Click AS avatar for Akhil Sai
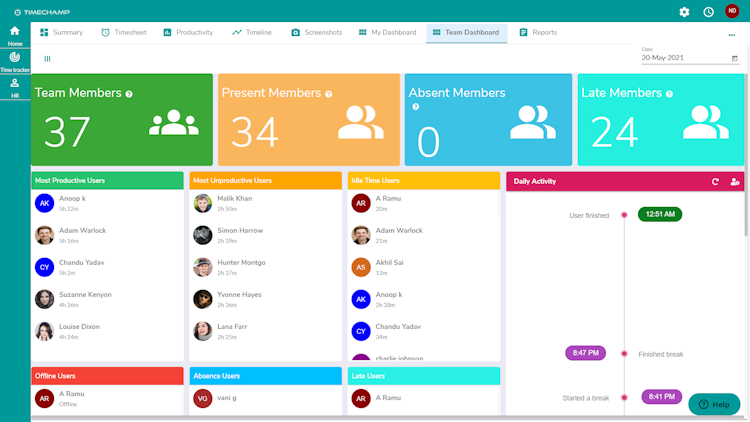This screenshot has width=750, height=422. click(x=361, y=267)
